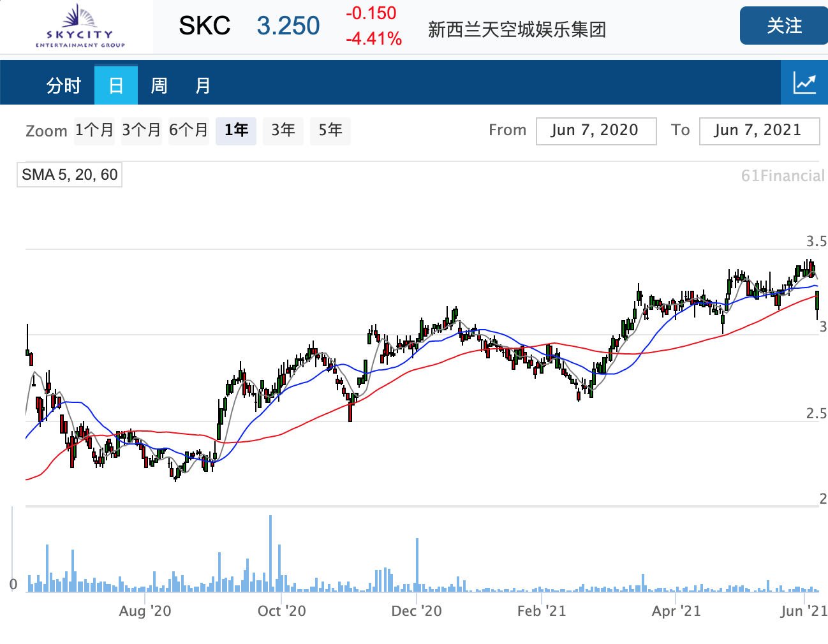Image resolution: width=828 pixels, height=644 pixels.
Task: Set zoom range to 3个月
Action: click(x=141, y=130)
